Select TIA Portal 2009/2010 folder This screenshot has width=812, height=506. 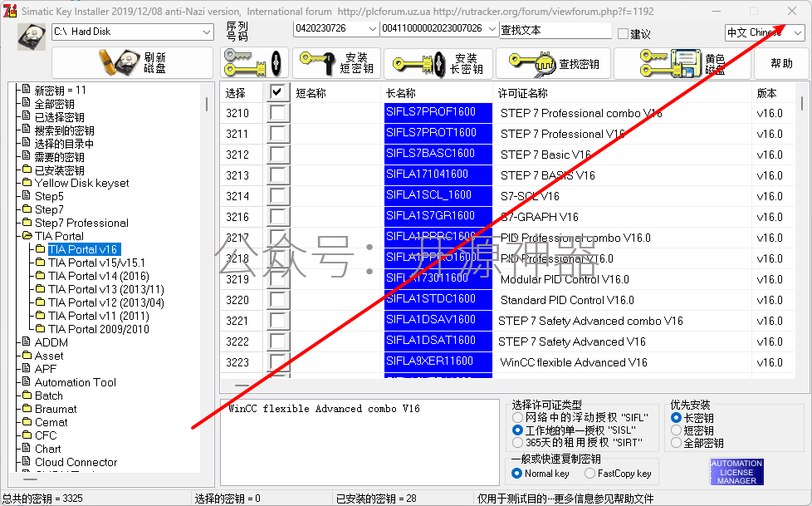[x=99, y=329]
